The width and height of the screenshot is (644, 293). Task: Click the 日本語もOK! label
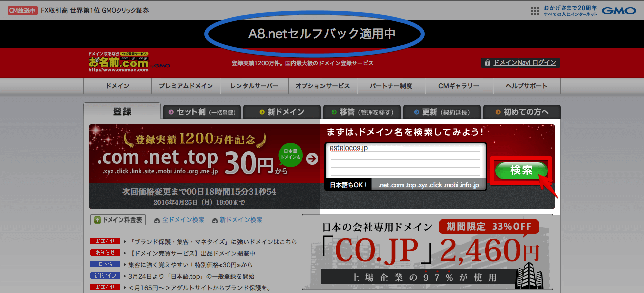coord(349,185)
